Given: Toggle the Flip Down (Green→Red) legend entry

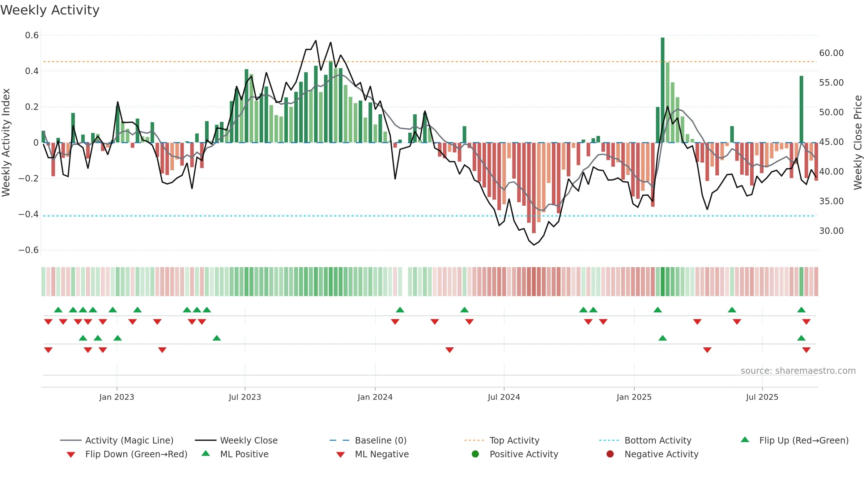Looking at the screenshot, I should 127,454.
